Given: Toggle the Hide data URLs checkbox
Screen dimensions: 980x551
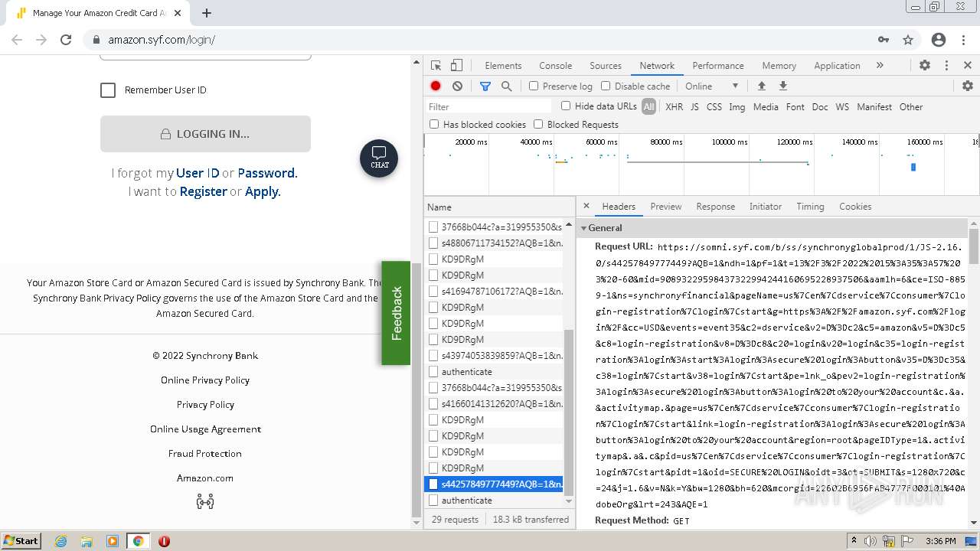Looking at the screenshot, I should click(566, 106).
